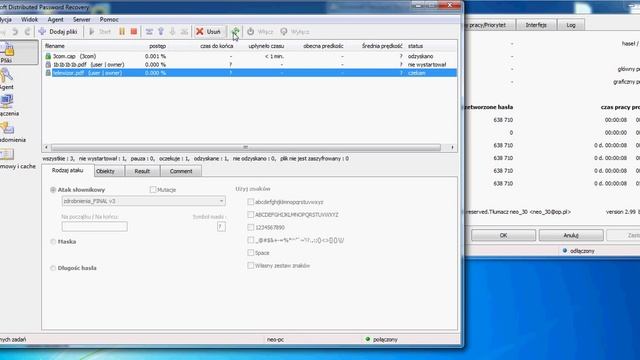The height and width of the screenshot is (360, 640).
Task: Switch to the Result tab
Action: 142,171
